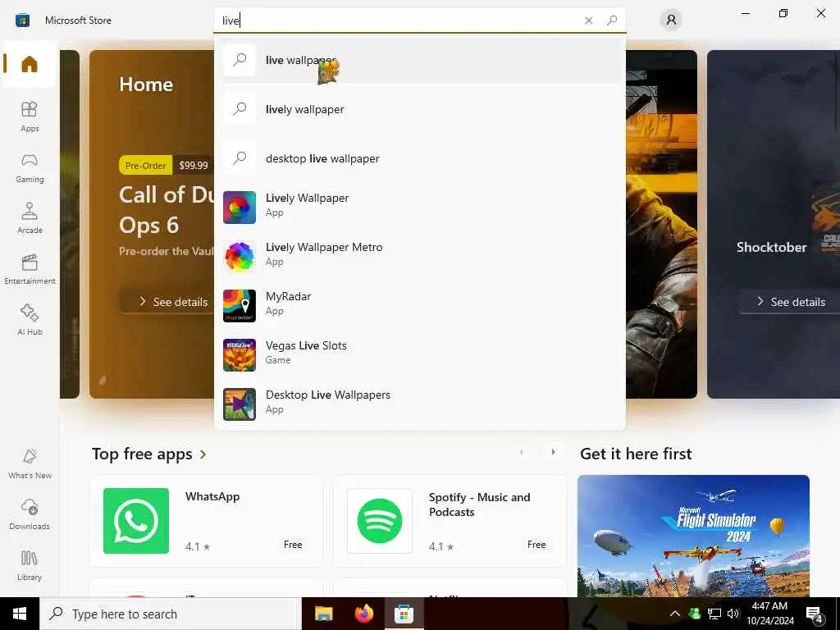Click the Pre-Order badge on banner
Image resolution: width=840 pixels, height=630 pixels.
146,166
